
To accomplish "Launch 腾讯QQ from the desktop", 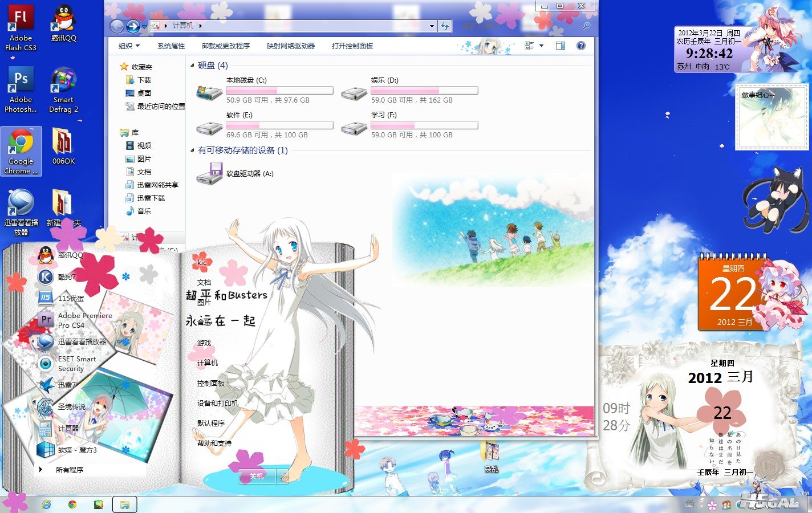I will [63, 23].
